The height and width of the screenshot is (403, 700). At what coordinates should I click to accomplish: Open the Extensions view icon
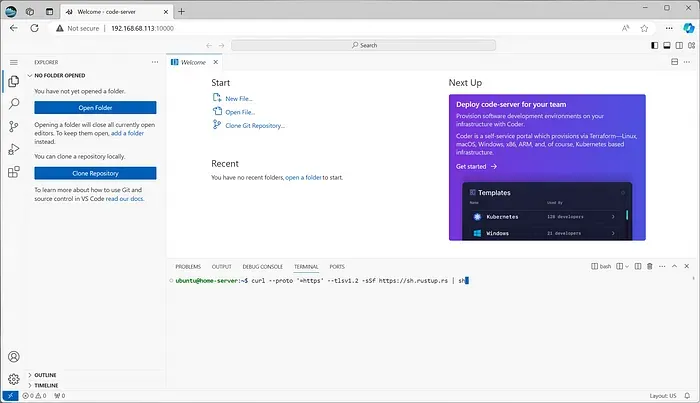[14, 172]
